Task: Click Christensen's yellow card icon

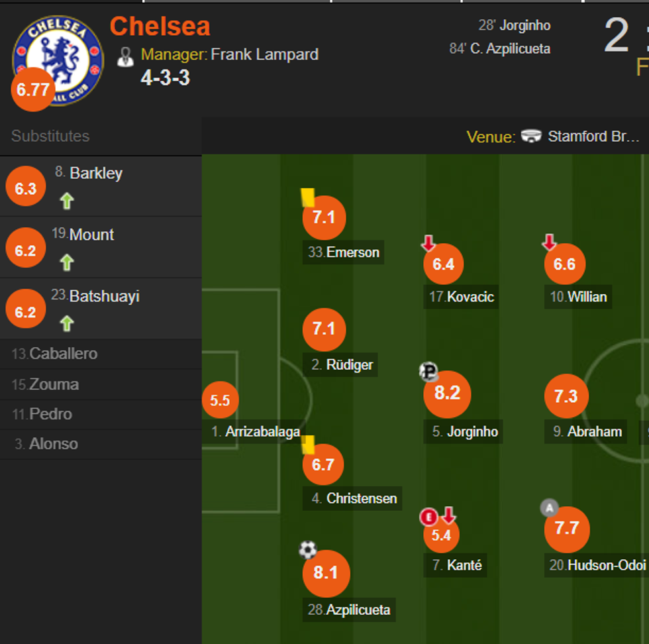Action: (x=309, y=444)
